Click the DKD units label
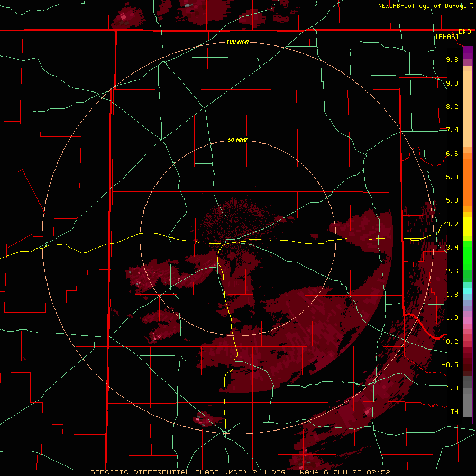The image size is (476, 476). click(x=464, y=32)
